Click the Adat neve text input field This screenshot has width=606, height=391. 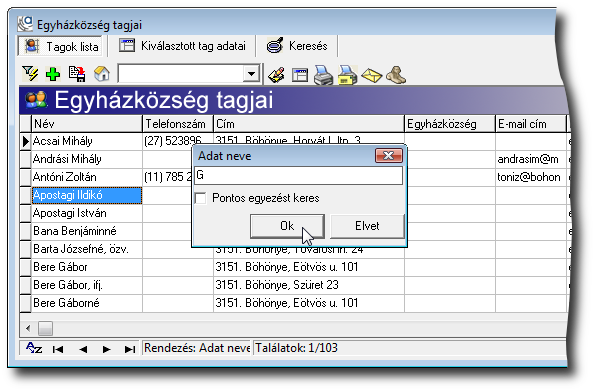[x=298, y=175]
